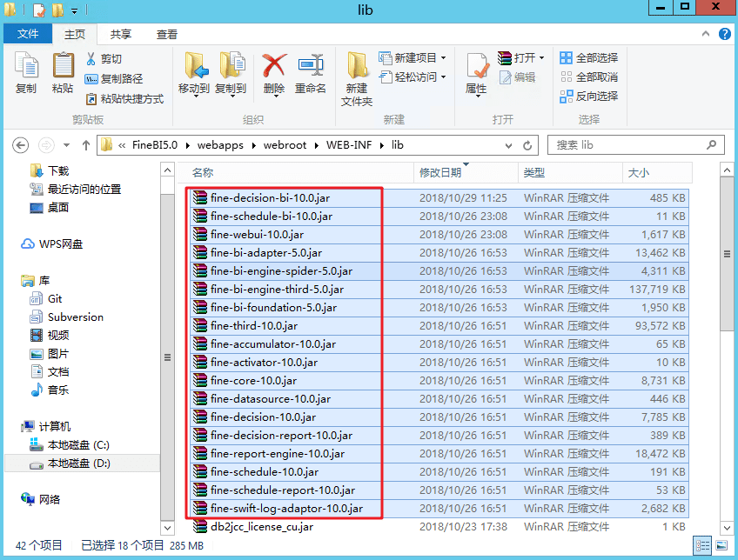The height and width of the screenshot is (560, 738).
Task: Open the File (文件) tab
Action: click(28, 34)
